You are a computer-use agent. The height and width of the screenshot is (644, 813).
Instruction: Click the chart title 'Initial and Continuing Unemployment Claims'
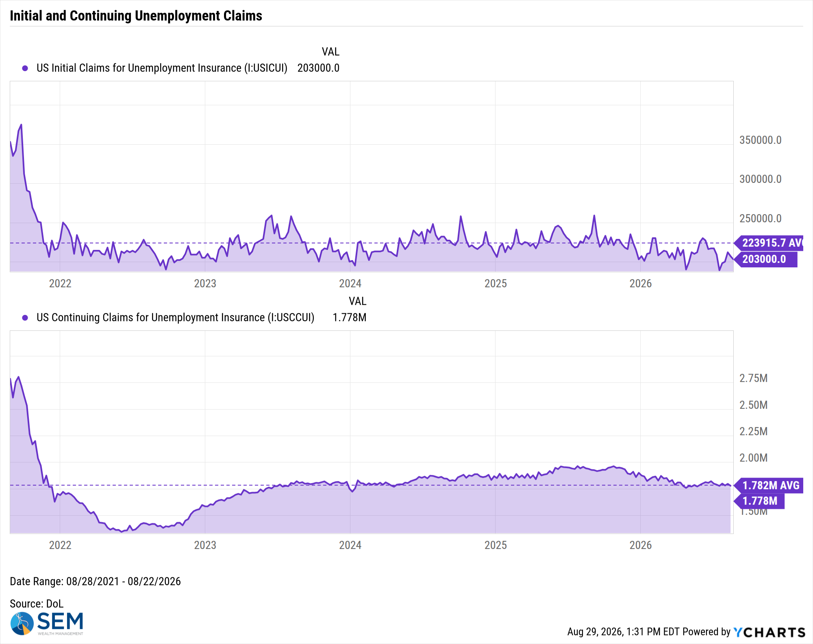(136, 16)
